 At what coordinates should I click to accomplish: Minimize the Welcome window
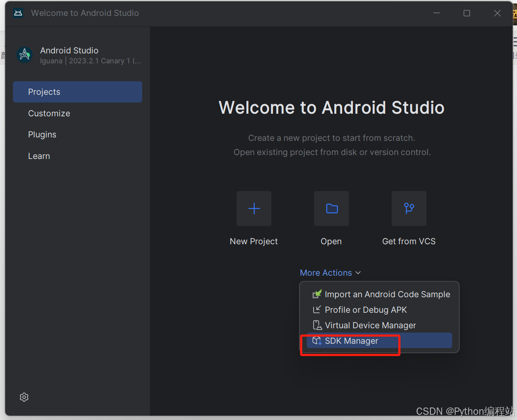click(x=437, y=13)
